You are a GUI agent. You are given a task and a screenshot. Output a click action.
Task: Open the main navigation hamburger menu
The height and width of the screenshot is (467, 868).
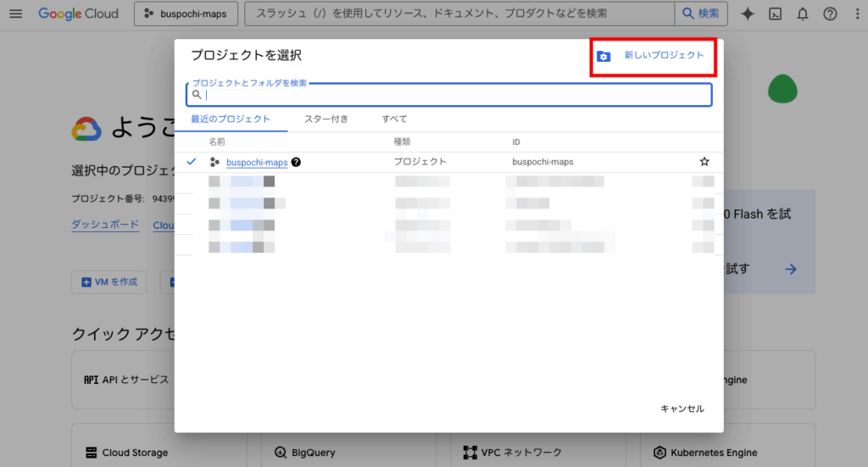tap(16, 14)
